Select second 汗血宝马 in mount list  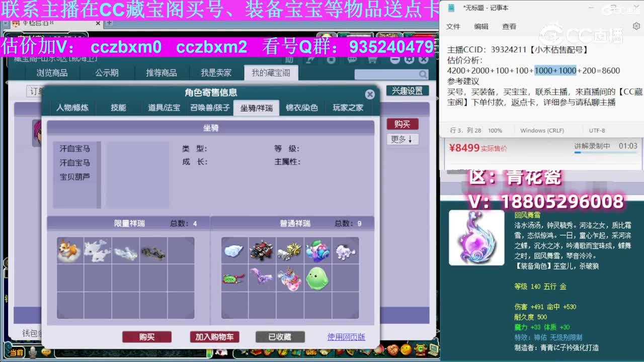point(75,163)
